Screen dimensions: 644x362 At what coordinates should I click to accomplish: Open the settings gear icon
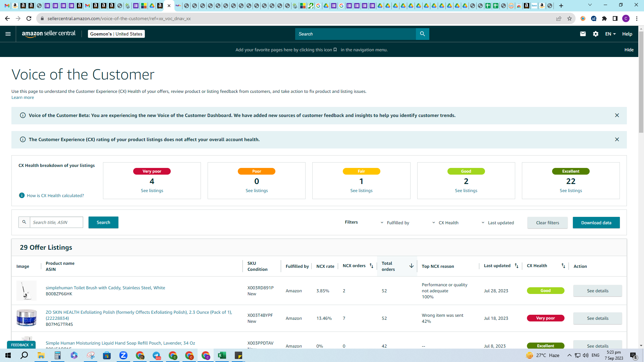click(x=596, y=34)
